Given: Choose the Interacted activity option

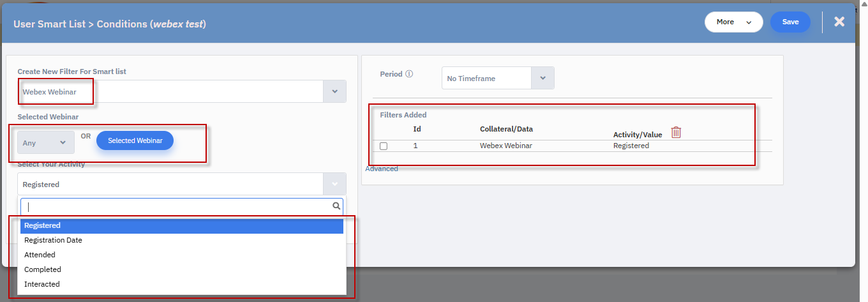Looking at the screenshot, I should point(42,284).
